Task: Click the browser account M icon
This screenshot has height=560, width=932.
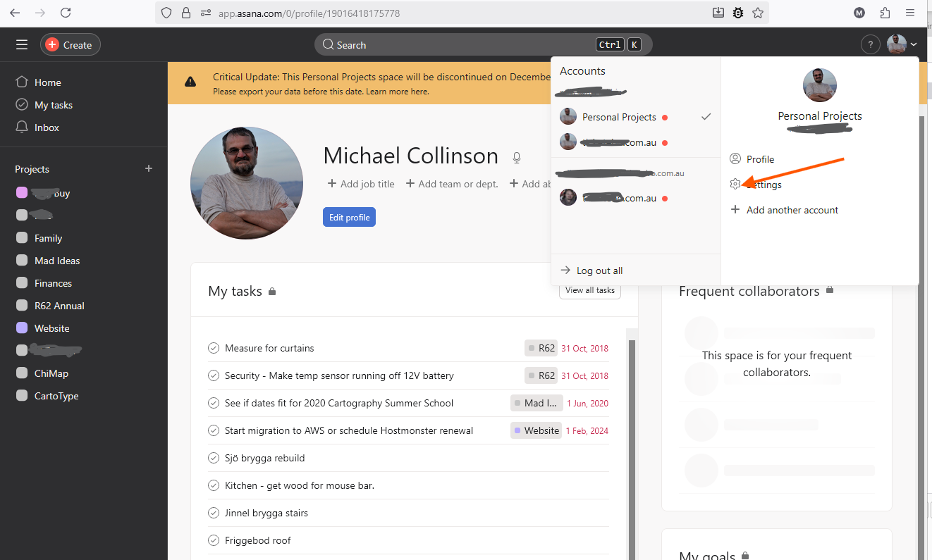Action: (x=859, y=13)
